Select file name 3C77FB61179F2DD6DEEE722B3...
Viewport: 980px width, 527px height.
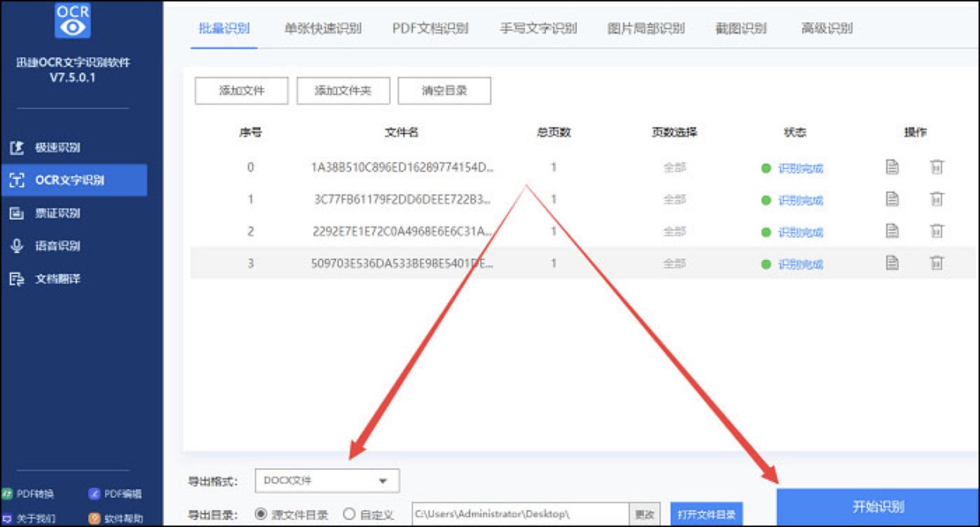click(x=402, y=200)
